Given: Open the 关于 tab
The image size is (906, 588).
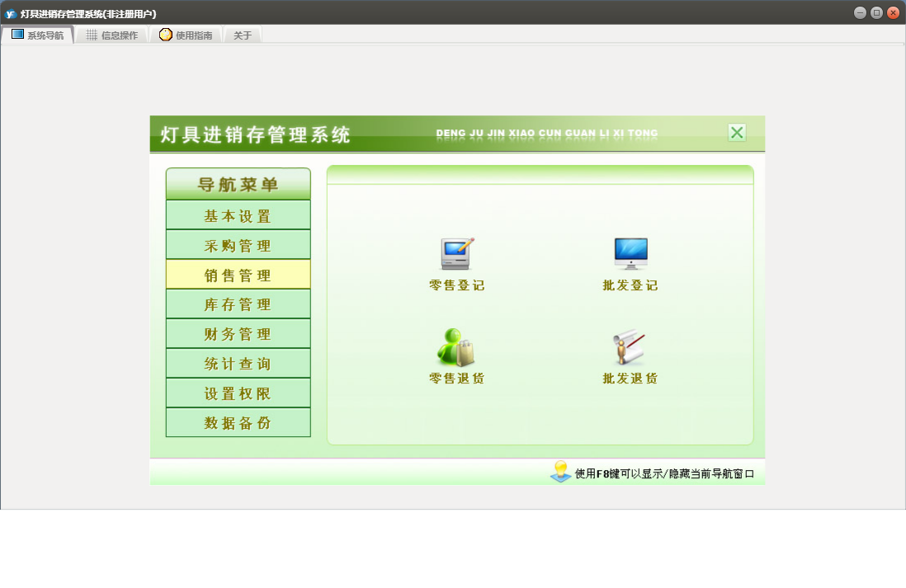Looking at the screenshot, I should pos(243,35).
